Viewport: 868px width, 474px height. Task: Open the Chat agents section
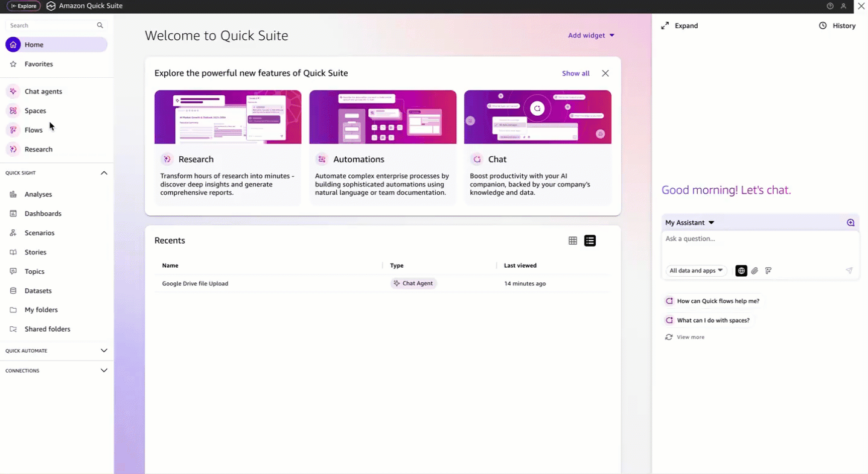(x=43, y=91)
